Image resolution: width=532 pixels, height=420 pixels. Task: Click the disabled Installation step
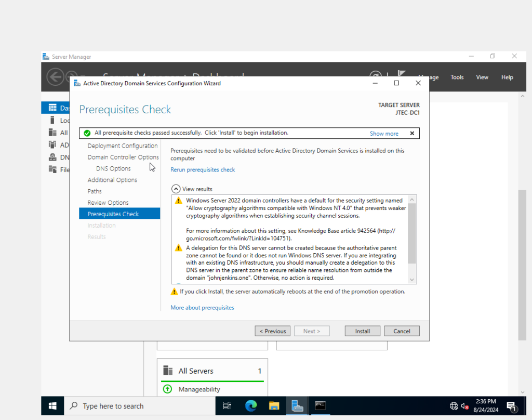pyautogui.click(x=101, y=226)
